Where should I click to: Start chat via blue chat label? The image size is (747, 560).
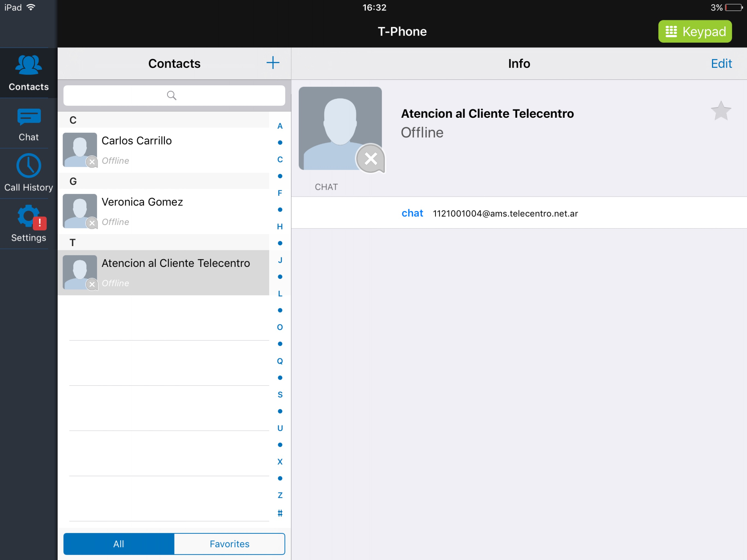pyautogui.click(x=412, y=213)
